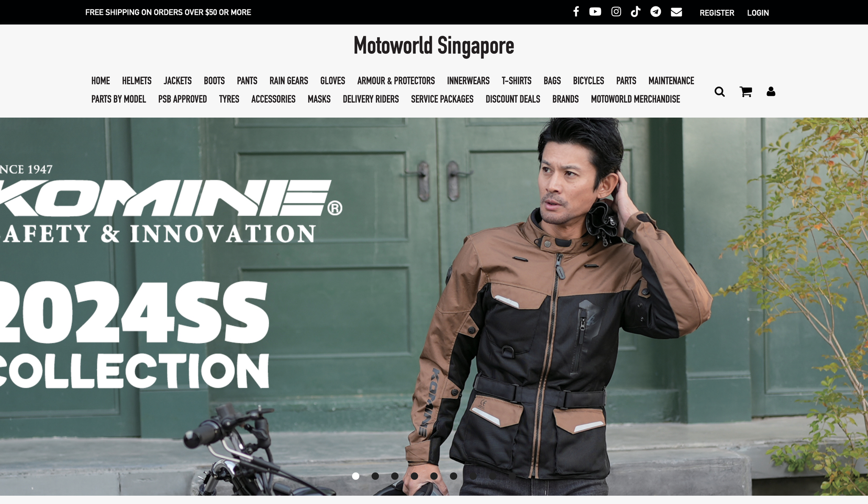This screenshot has width=868, height=504.
Task: Click the Register link
Action: (717, 13)
